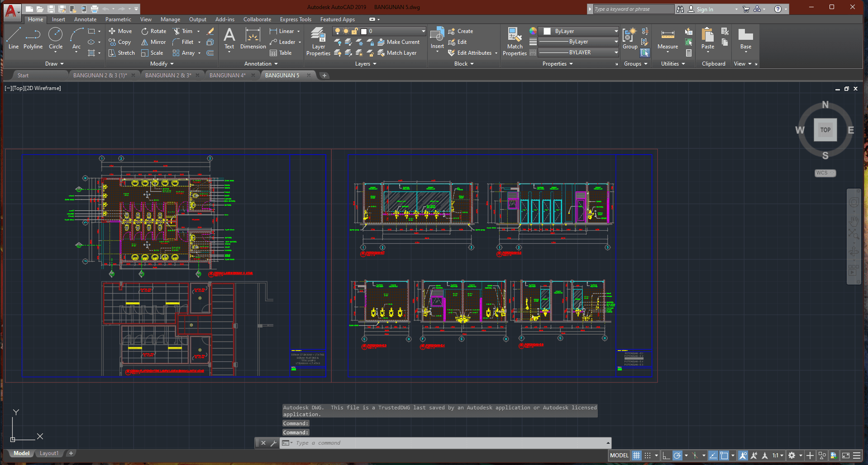Viewport: 868px width, 465px height.
Task: Toggle grid display in status bar
Action: (636, 456)
